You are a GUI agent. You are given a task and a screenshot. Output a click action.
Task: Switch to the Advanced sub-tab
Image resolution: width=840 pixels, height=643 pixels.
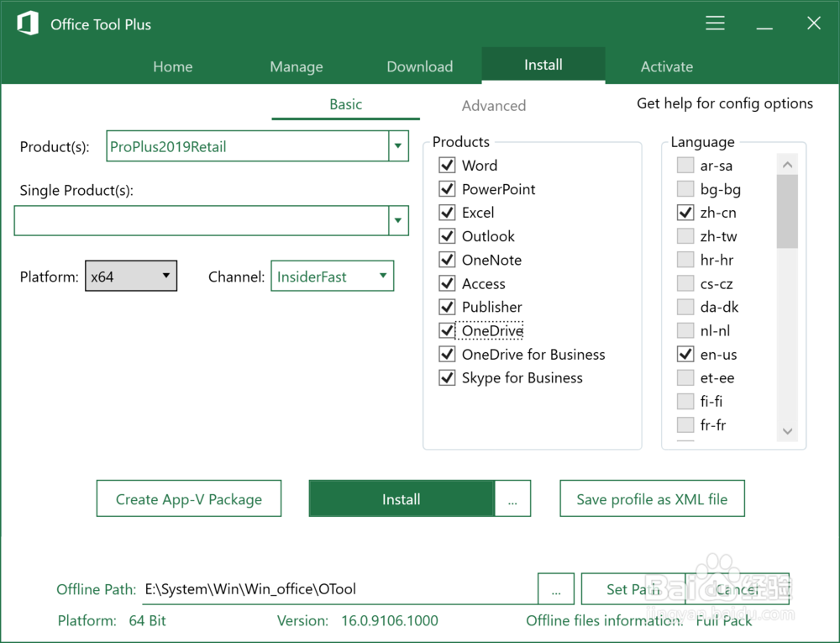(x=493, y=106)
